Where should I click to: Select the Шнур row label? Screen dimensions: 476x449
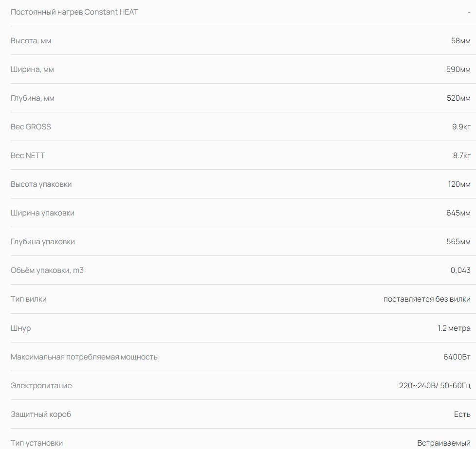20,328
